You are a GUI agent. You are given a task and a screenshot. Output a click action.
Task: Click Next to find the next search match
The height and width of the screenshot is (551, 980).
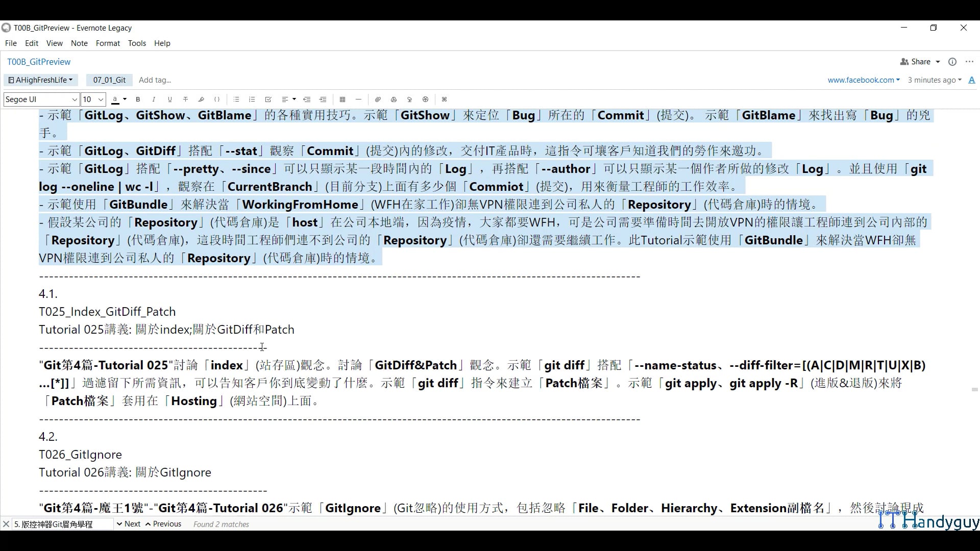[131, 524]
